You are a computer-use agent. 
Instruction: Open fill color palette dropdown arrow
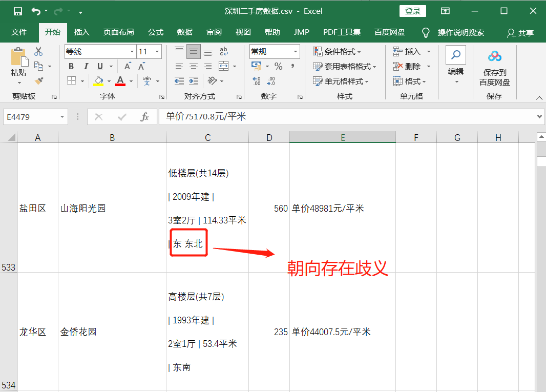pyautogui.click(x=109, y=81)
